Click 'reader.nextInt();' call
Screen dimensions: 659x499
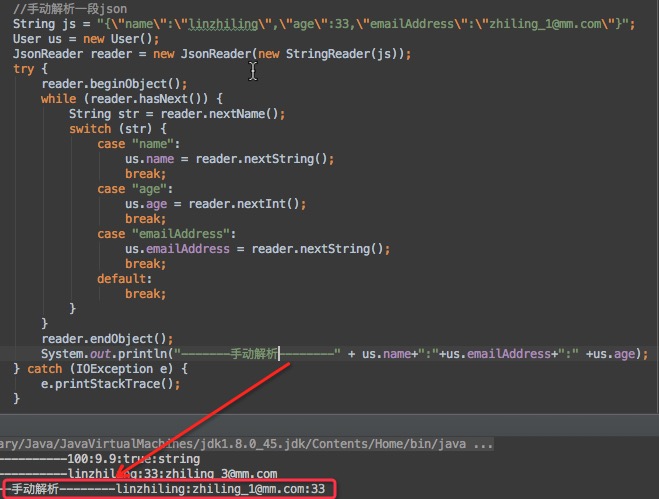pyautogui.click(x=247, y=204)
